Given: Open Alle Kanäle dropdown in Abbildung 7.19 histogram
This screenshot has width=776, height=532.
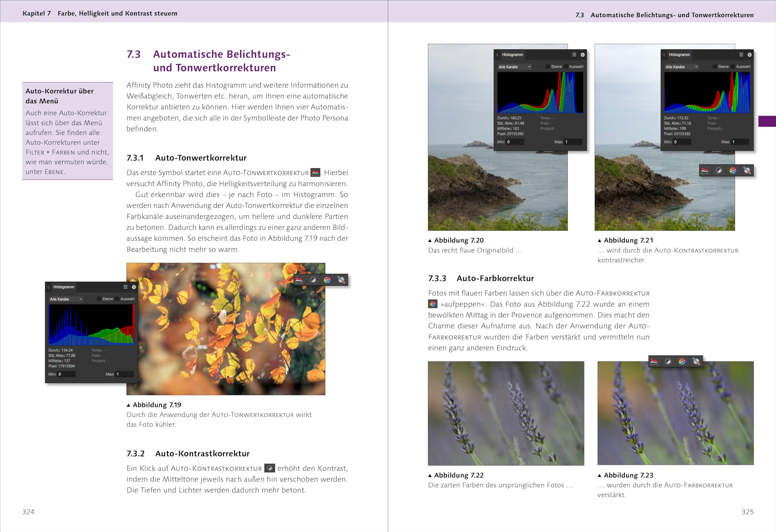Looking at the screenshot, I should tap(66, 299).
